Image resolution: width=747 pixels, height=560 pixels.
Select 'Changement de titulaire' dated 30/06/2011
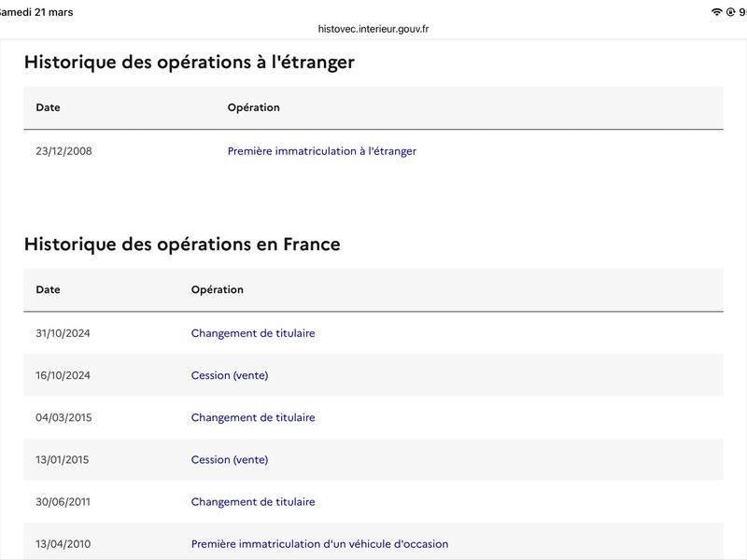coord(253,501)
